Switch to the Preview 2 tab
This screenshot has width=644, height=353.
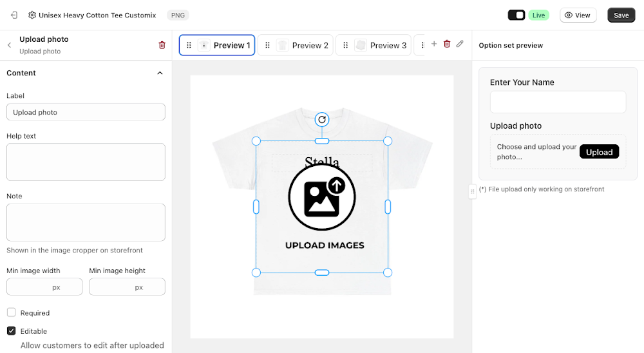click(296, 45)
